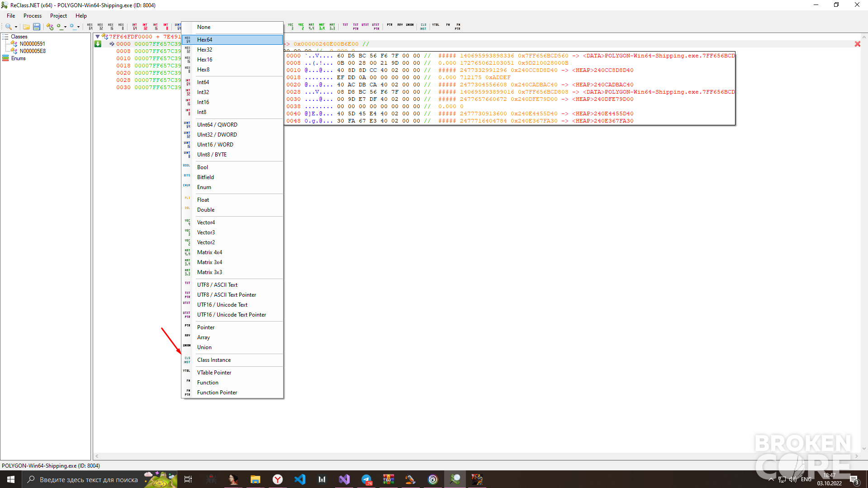Click the Save project icon
The height and width of the screenshot is (488, 868).
coord(37,27)
